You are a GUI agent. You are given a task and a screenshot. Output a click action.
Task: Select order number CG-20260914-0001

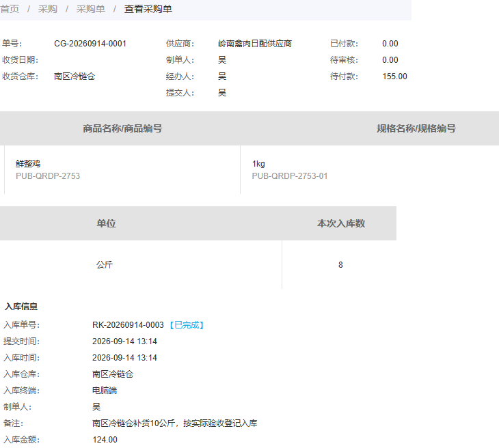pyautogui.click(x=90, y=44)
